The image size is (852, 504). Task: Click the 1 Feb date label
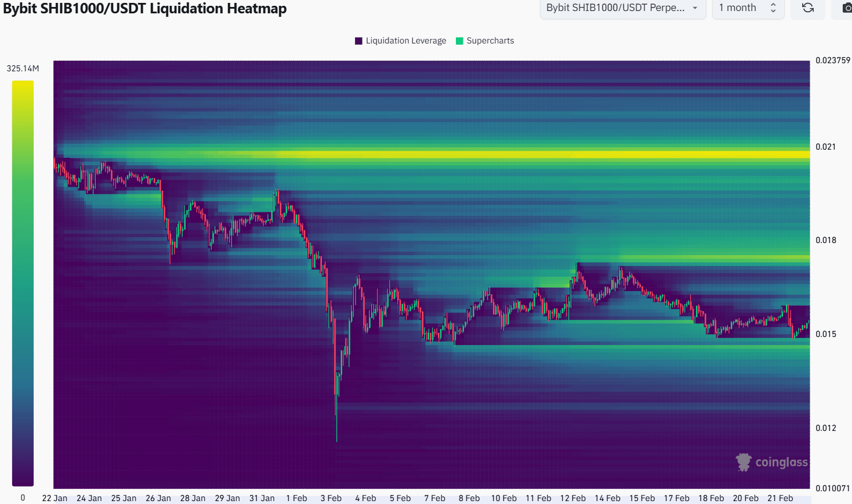[x=297, y=498]
